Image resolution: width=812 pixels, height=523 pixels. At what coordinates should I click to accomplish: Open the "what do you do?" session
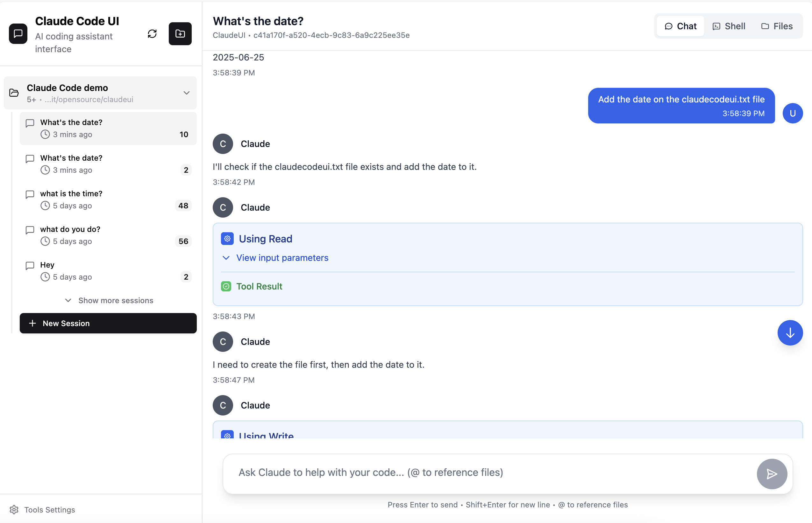pyautogui.click(x=70, y=229)
